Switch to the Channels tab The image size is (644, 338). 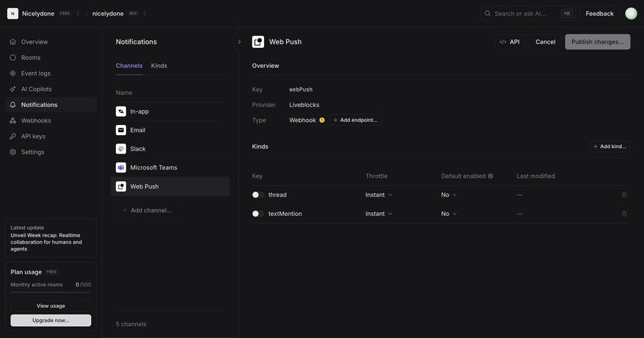coord(129,66)
